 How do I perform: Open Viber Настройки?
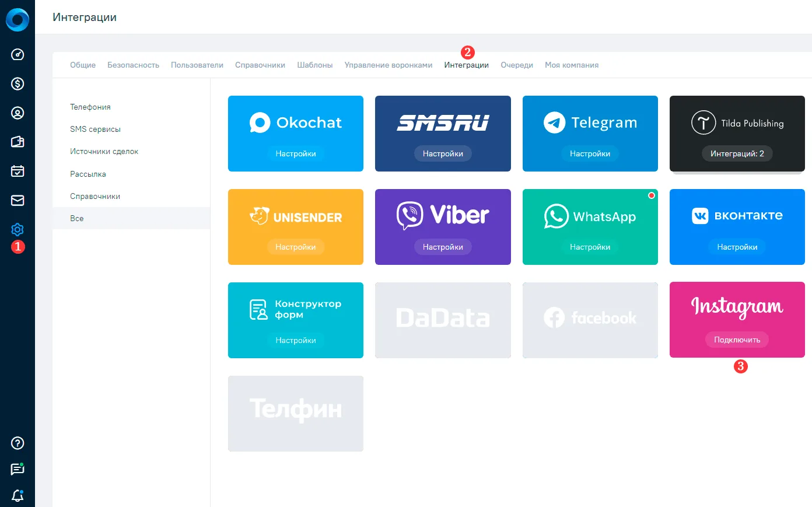coord(443,247)
